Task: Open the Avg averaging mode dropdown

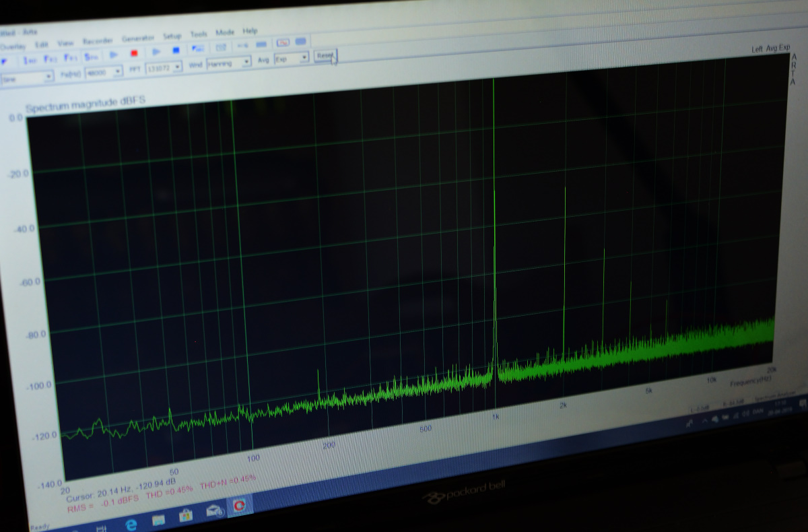Action: pyautogui.click(x=292, y=58)
